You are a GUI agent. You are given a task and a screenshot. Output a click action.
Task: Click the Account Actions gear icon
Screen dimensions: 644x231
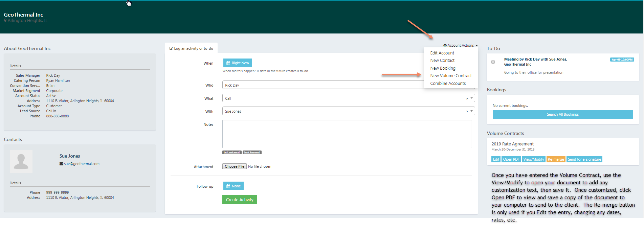click(x=445, y=45)
